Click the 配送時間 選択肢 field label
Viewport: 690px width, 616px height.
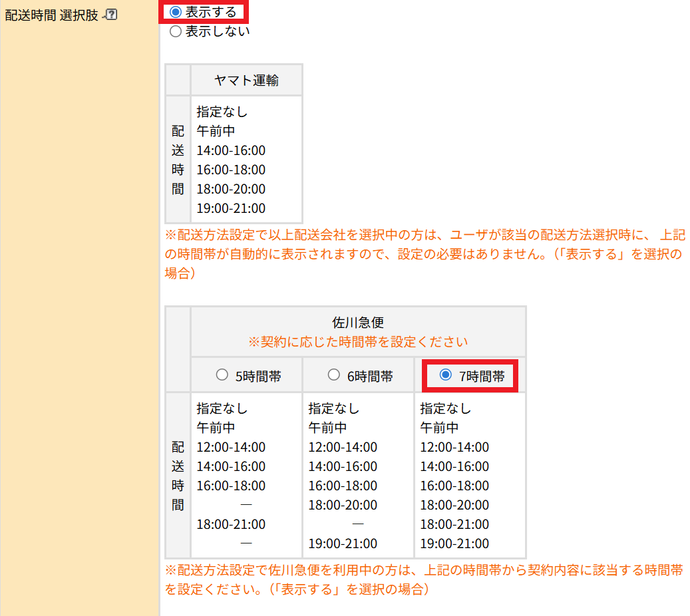click(x=51, y=14)
